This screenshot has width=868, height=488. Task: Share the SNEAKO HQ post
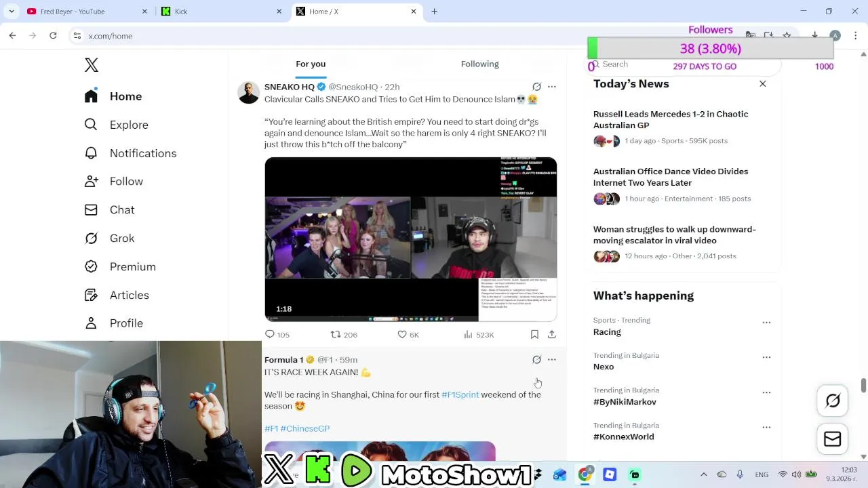[552, 334]
